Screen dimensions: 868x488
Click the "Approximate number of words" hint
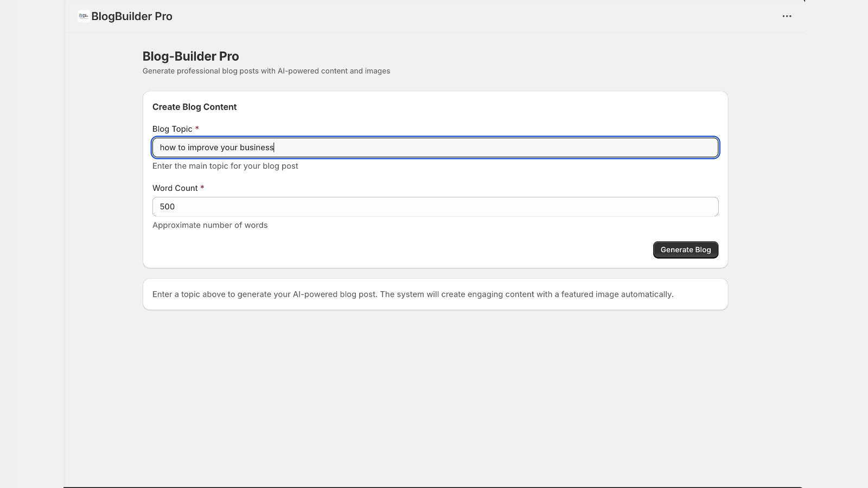click(x=210, y=225)
